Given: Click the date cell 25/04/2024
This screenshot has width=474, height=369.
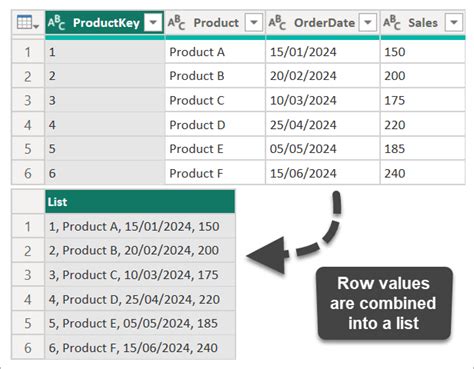Looking at the screenshot, I should tap(323, 125).
